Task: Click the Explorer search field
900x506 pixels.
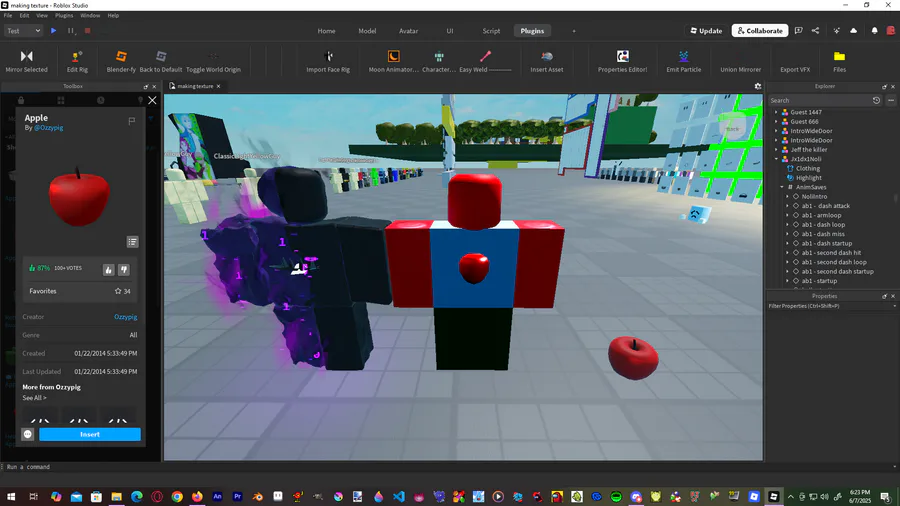Action: 818,100
